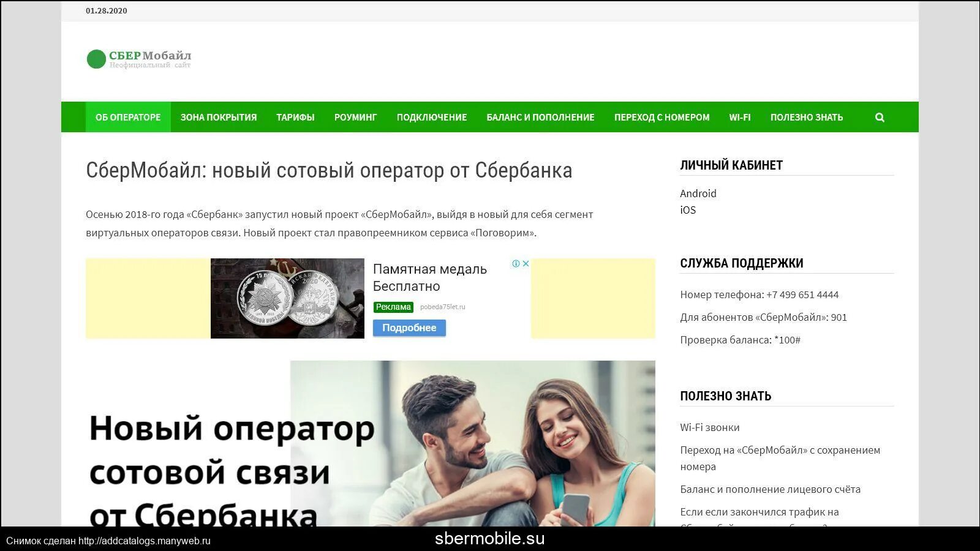Click the 'Личный кабинет' sidebar heading
Viewport: 980px width, 551px height.
tap(731, 165)
